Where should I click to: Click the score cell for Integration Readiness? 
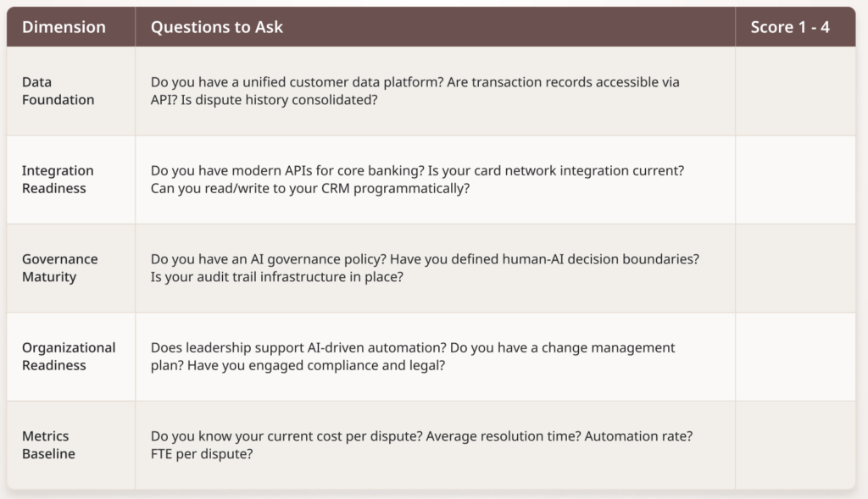point(794,180)
